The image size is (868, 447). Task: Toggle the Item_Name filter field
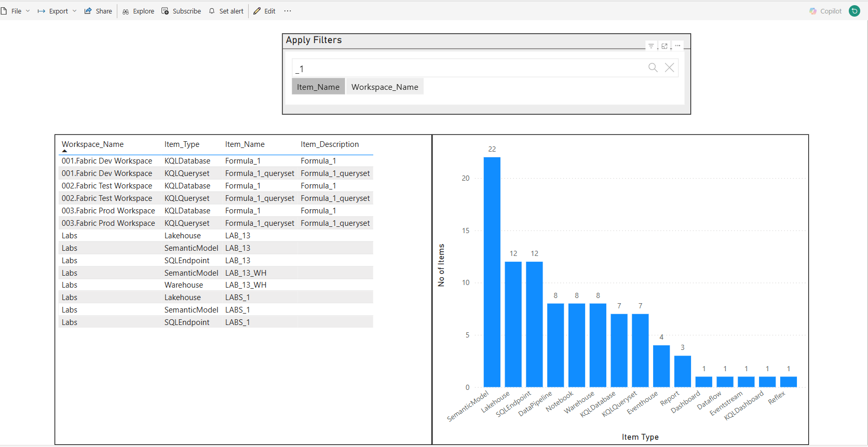[318, 87]
